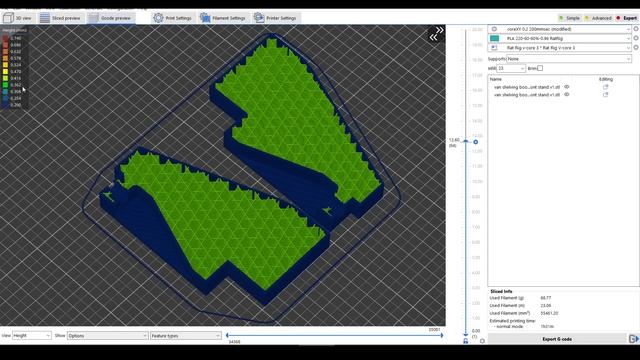The image size is (640, 360).
Task: Click the layer slider lower thumb arrow
Action: click(466, 334)
